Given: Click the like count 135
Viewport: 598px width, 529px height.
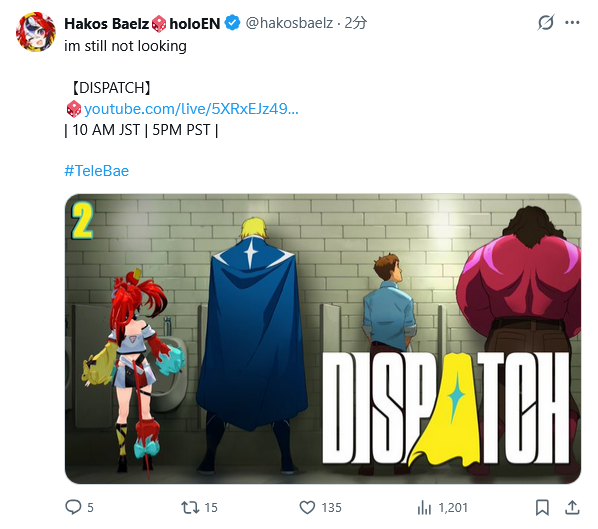Looking at the screenshot, I should point(331,508).
